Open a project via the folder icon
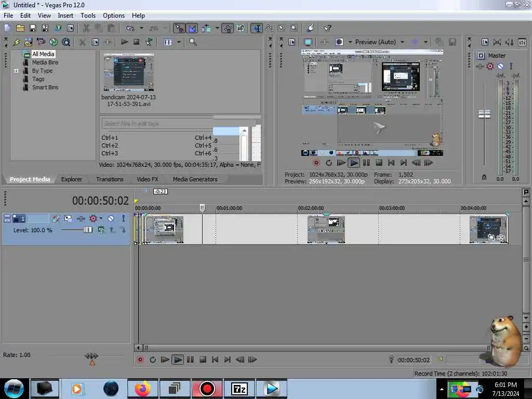The image size is (532, 399). 20,28
